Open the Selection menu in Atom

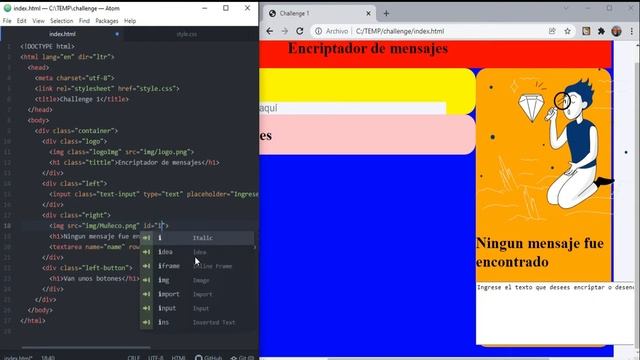(62, 21)
